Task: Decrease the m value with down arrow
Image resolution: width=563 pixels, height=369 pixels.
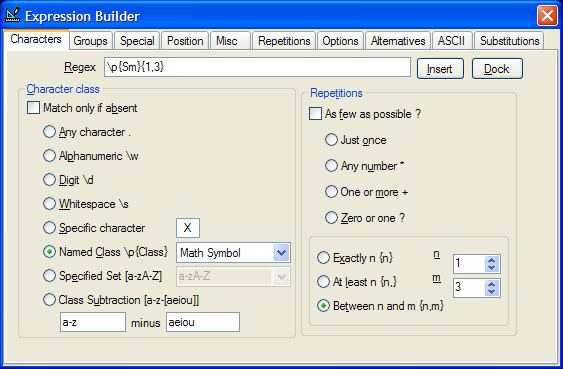Action: tap(492, 292)
